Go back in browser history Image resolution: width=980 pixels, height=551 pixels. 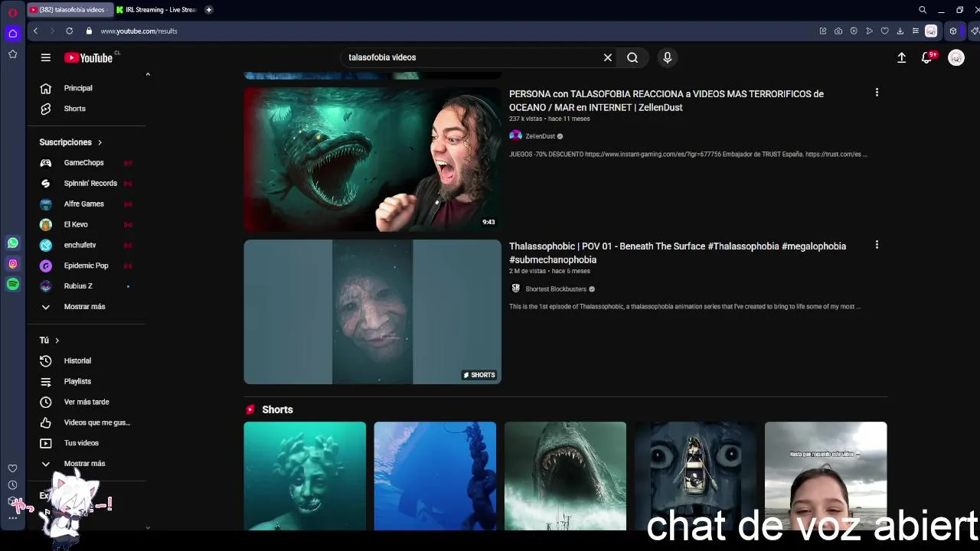[35, 31]
